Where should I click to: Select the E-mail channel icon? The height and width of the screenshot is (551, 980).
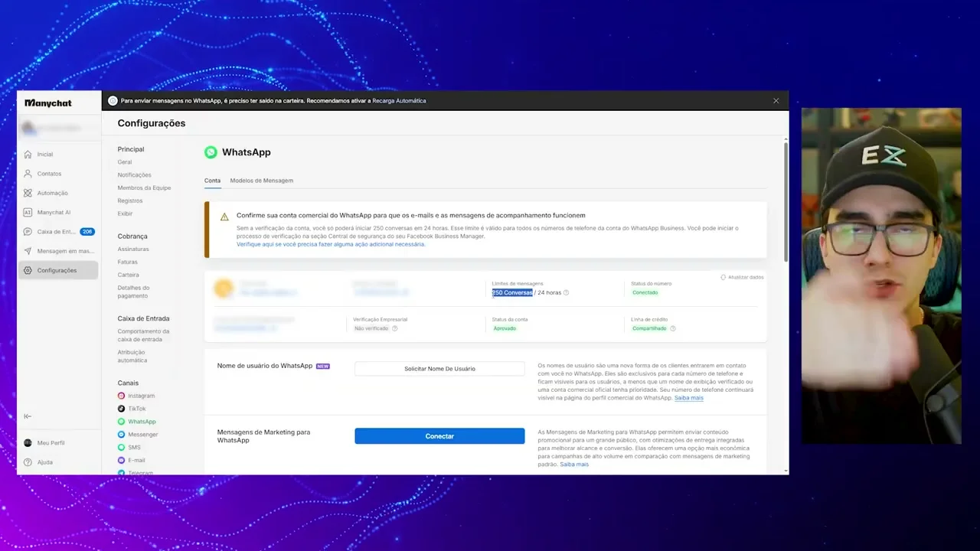click(121, 460)
